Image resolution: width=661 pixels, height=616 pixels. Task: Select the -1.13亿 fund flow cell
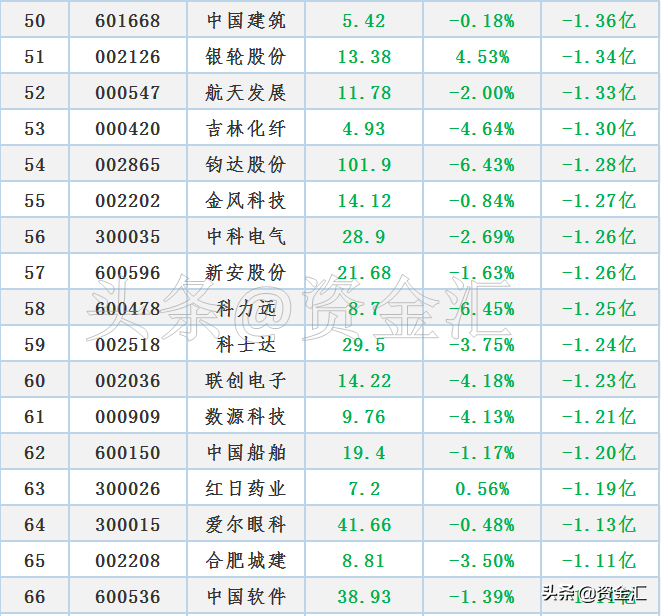pyautogui.click(x=599, y=525)
